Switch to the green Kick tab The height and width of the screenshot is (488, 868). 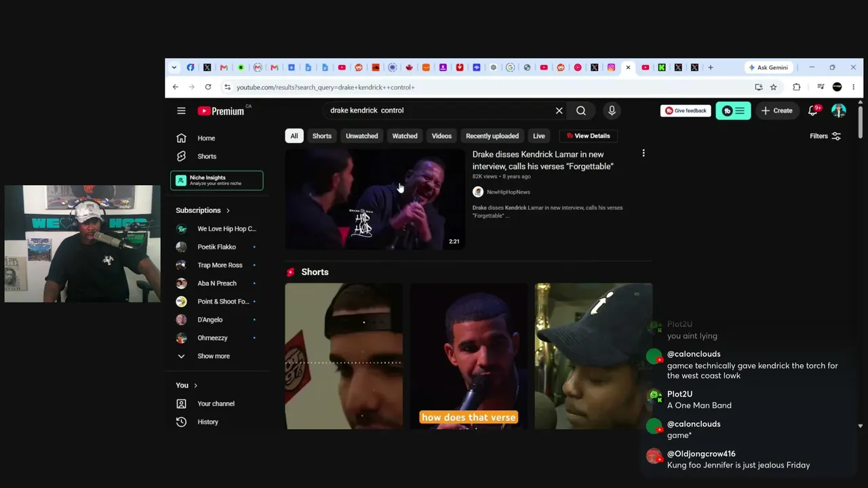tap(661, 67)
